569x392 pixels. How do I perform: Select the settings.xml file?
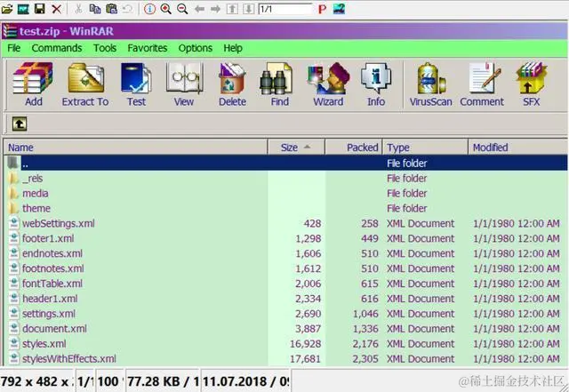[286, 314]
